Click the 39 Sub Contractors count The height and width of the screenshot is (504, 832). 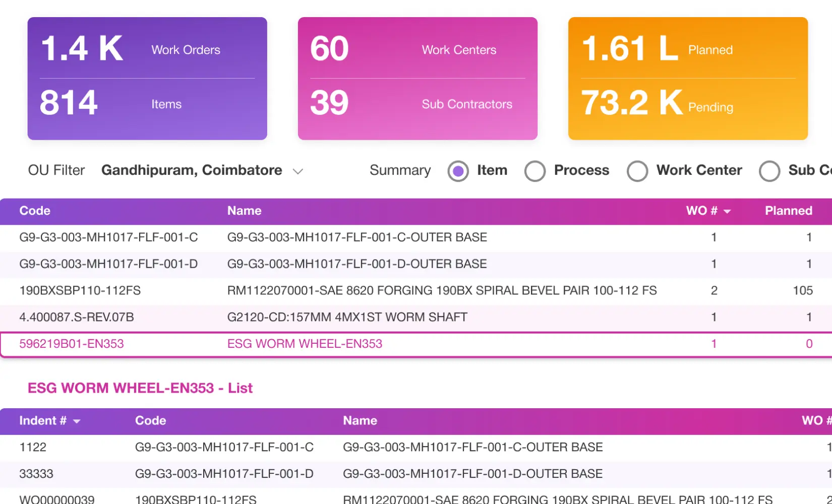(329, 103)
